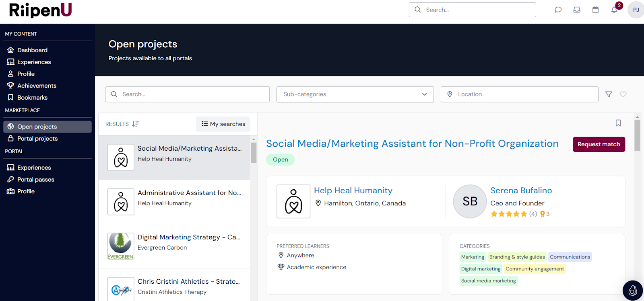The height and width of the screenshot is (301, 644).
Task: Click the Cristini Athletics Therapy logo thumbnail
Action: click(x=121, y=289)
